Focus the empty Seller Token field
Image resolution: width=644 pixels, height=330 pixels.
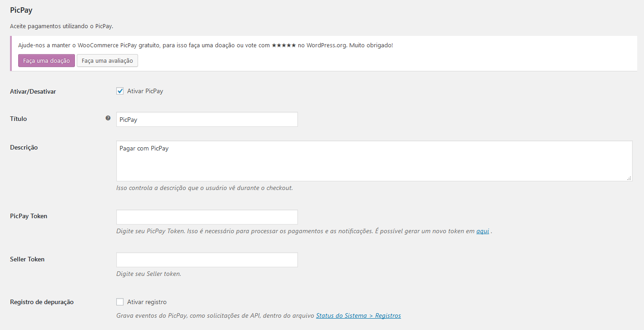coord(207,260)
